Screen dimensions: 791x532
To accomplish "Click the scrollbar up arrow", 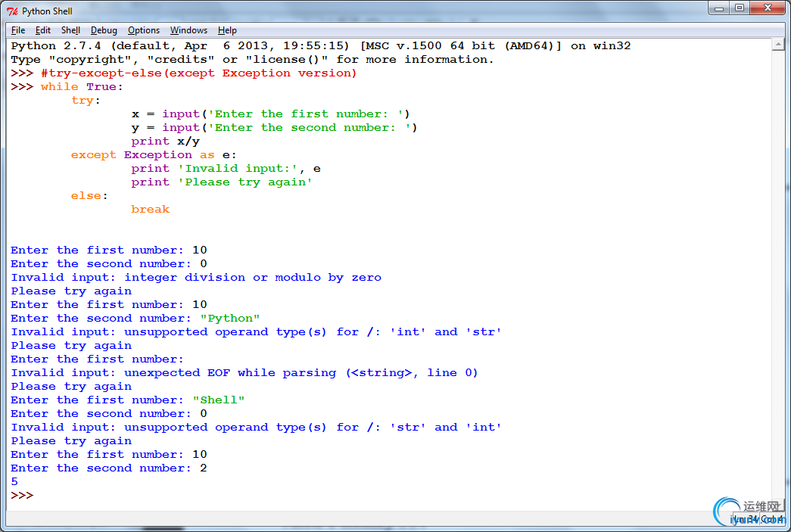I will tap(778, 45).
